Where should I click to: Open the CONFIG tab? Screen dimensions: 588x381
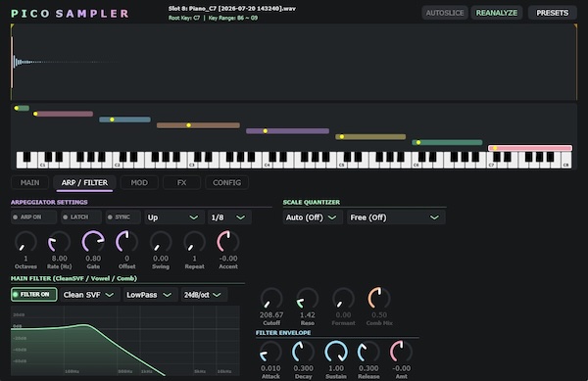coord(226,182)
